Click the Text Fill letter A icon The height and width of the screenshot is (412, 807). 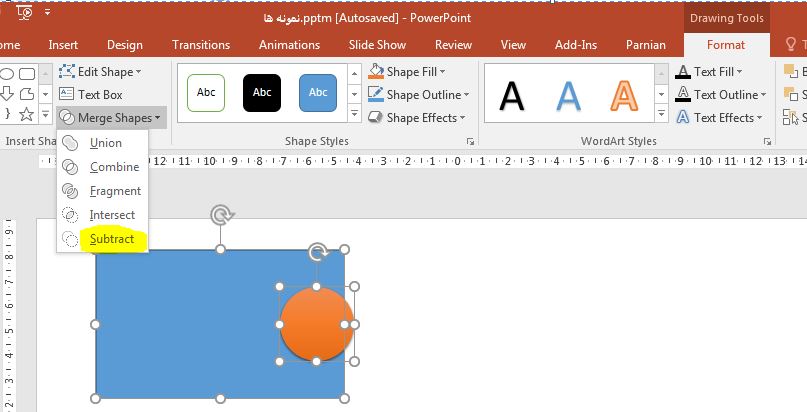pos(682,71)
